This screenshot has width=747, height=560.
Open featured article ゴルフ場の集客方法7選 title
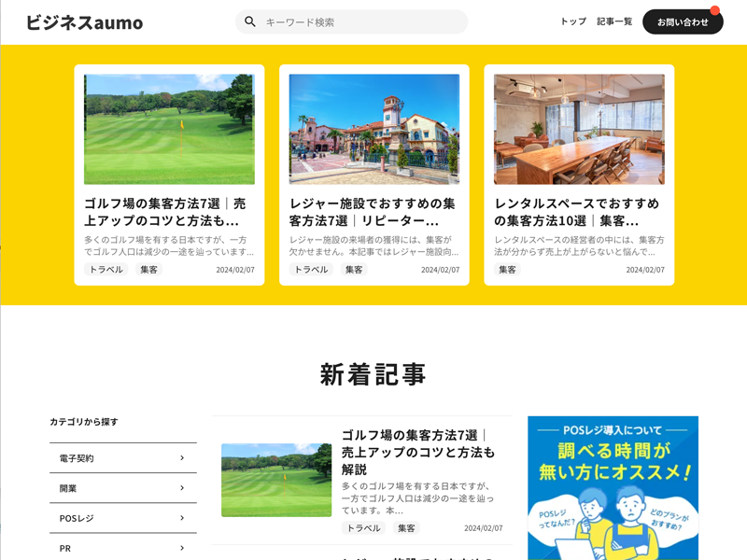(x=165, y=212)
